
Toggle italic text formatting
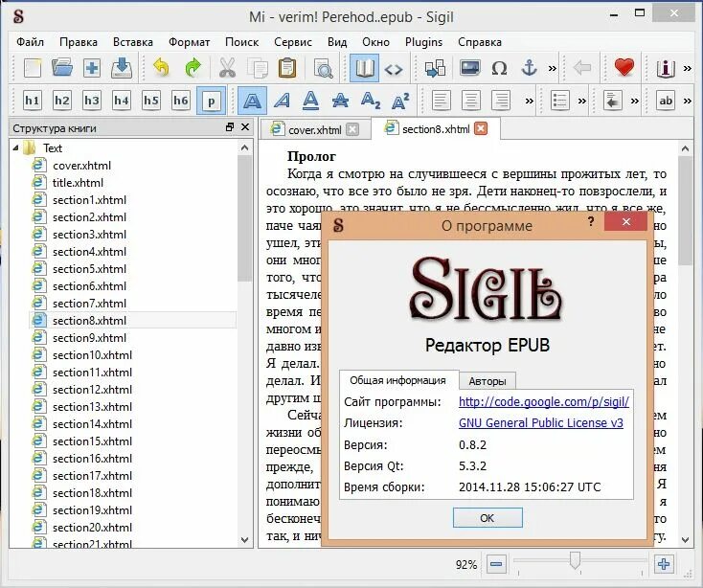(x=282, y=101)
